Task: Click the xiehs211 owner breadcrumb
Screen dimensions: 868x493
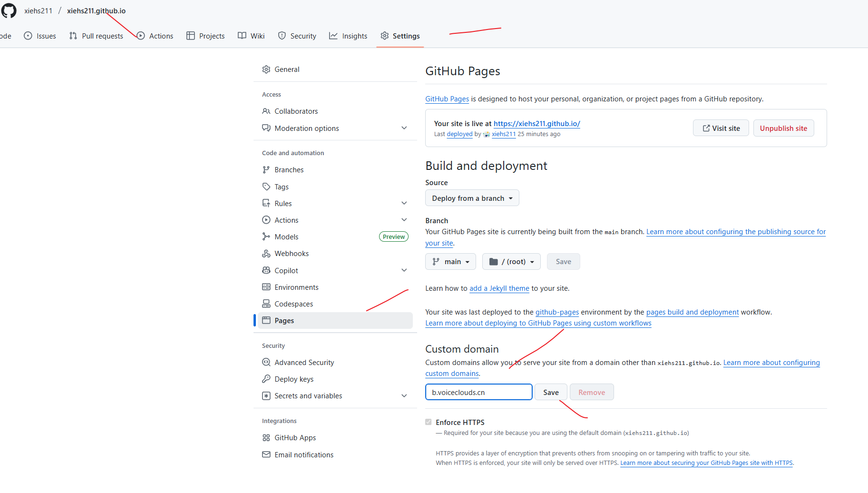Action: (39, 10)
